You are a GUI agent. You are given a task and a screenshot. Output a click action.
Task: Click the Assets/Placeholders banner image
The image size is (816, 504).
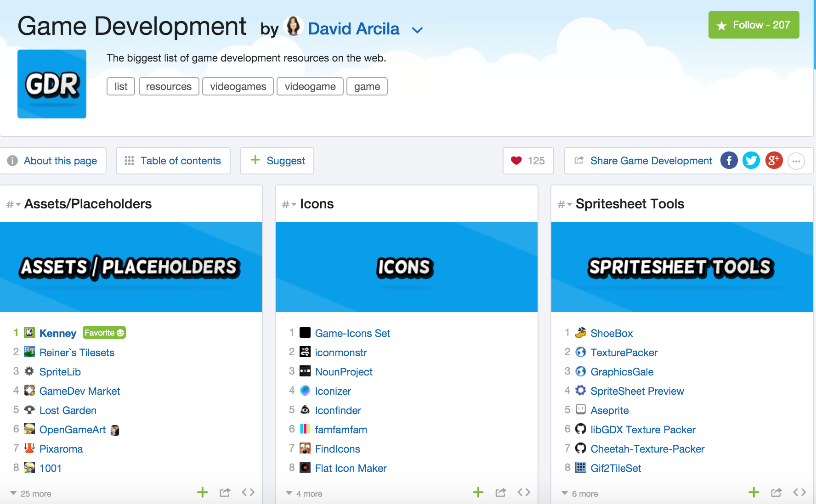pyautogui.click(x=131, y=267)
